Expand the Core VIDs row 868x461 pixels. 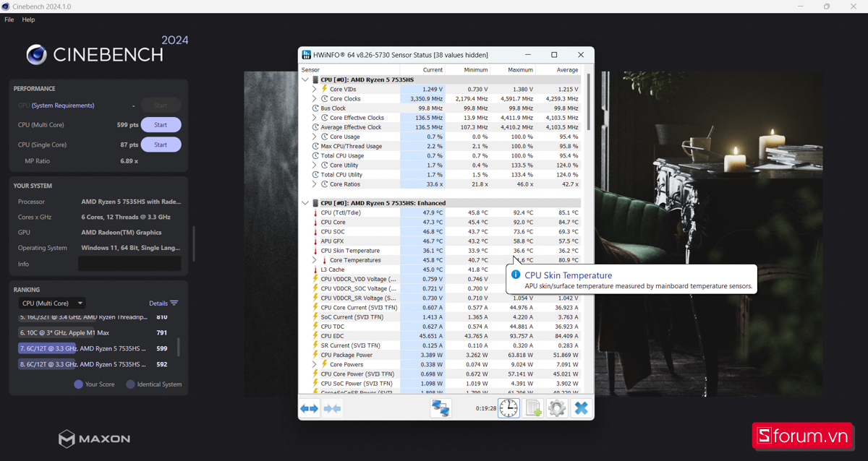pos(315,90)
